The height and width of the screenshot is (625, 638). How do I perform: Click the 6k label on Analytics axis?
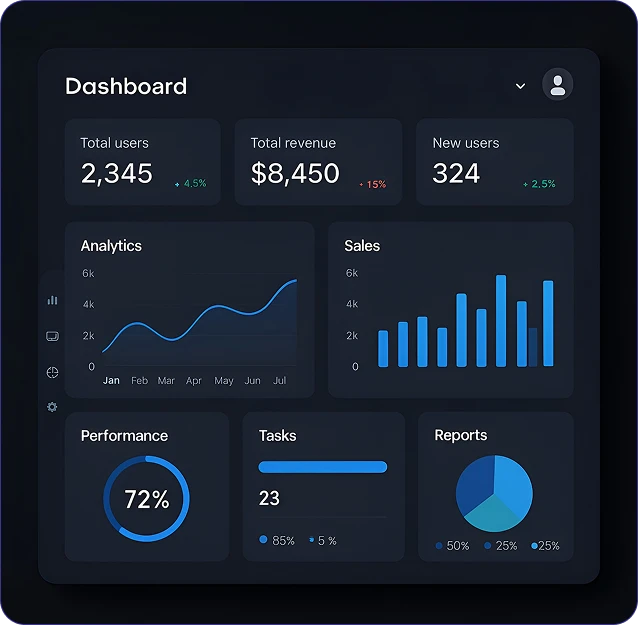point(88,273)
